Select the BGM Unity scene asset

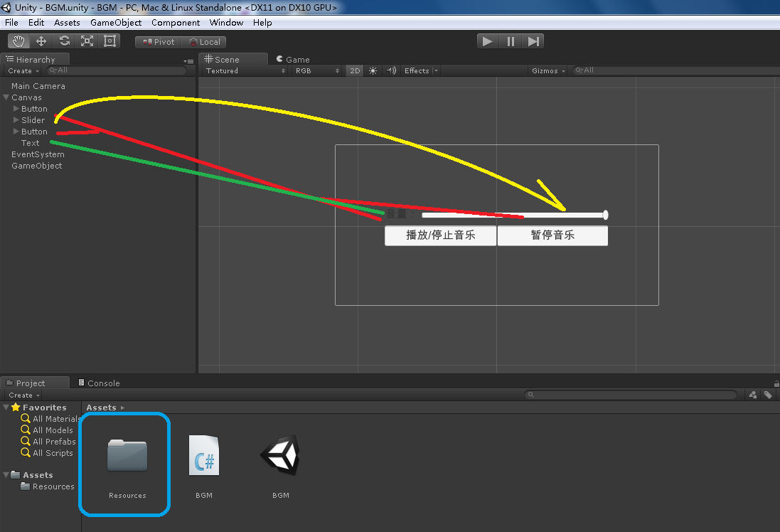pos(281,455)
